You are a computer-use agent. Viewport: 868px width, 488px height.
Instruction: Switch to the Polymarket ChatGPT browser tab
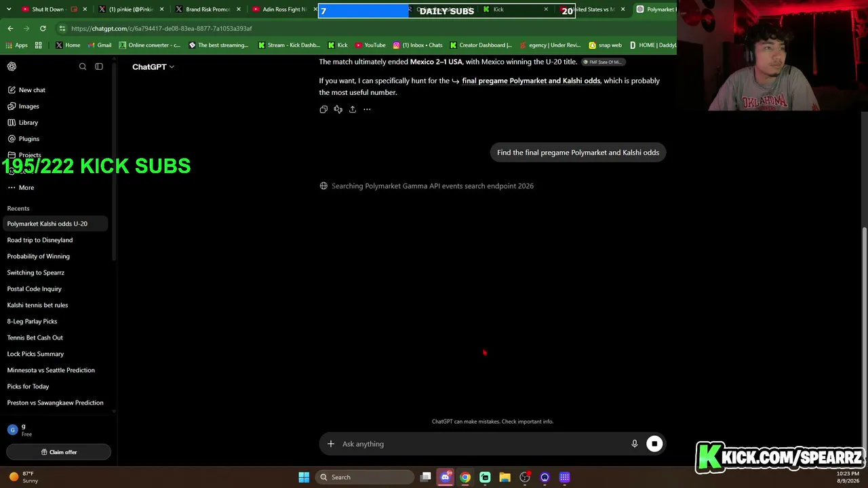coord(654,9)
